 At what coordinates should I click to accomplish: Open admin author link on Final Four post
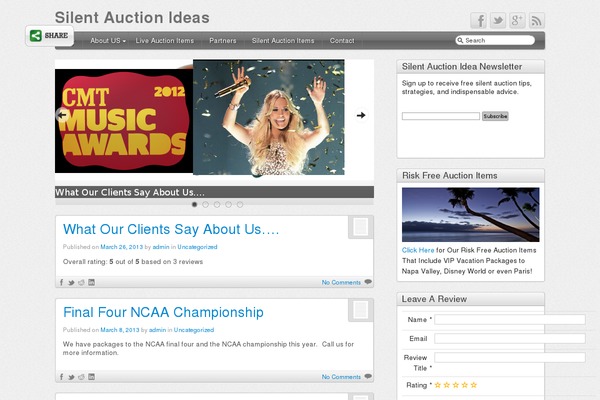point(157,330)
